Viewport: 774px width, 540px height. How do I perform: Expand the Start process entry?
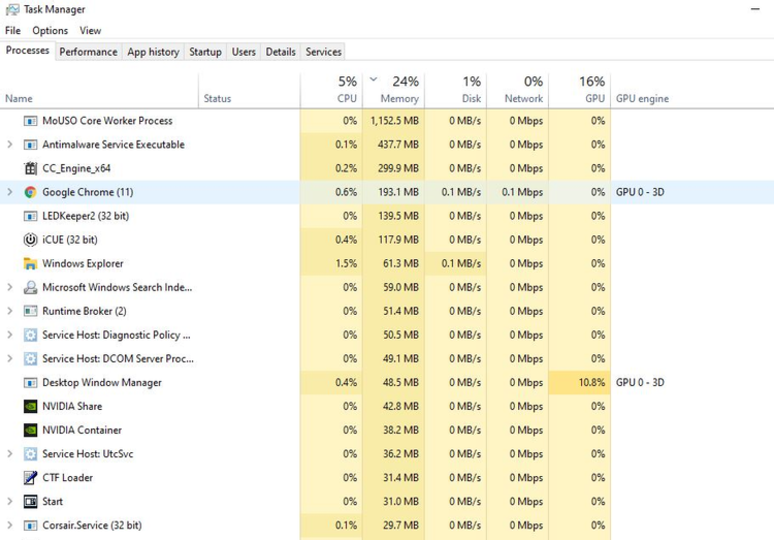point(9,501)
